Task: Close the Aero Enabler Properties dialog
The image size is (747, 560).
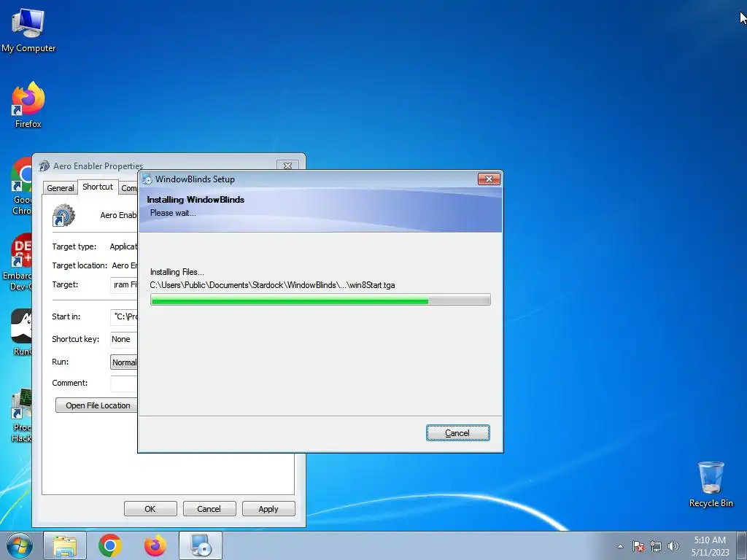Action: [x=287, y=166]
